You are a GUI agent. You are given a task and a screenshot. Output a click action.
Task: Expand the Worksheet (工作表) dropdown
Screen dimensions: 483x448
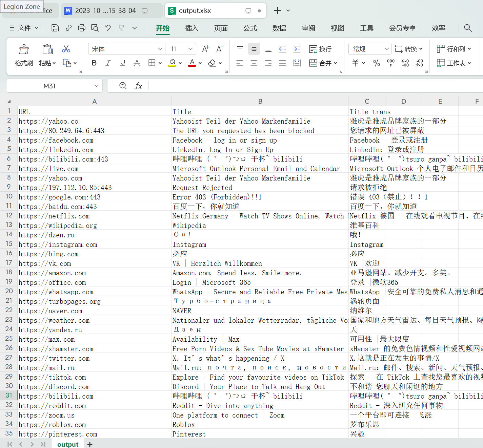(469, 63)
